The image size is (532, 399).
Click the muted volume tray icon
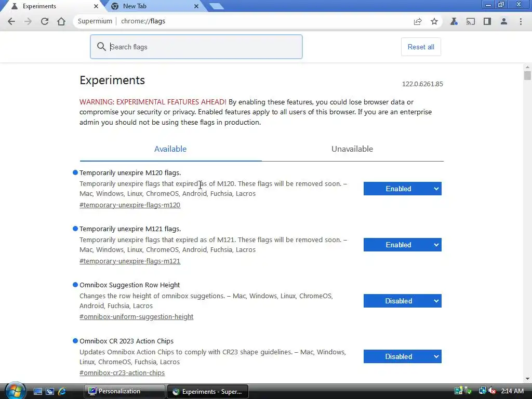pos(492,391)
